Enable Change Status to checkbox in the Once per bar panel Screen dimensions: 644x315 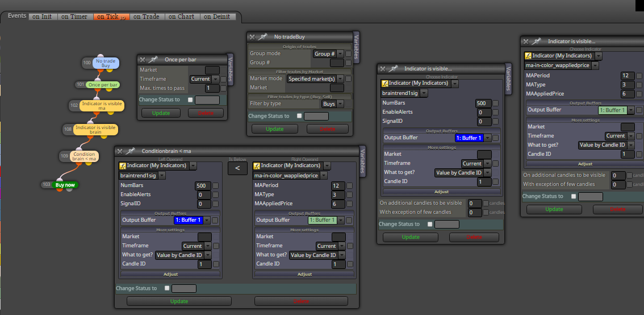[190, 100]
